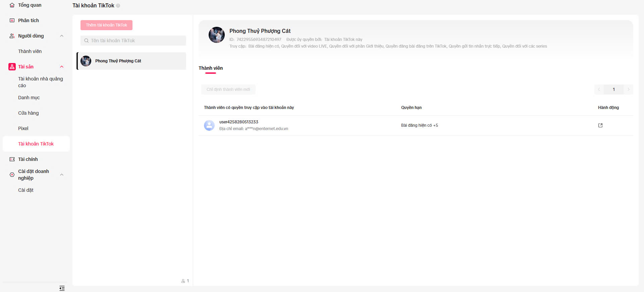Open Tổng quan menu item
644x292 pixels.
(30, 5)
